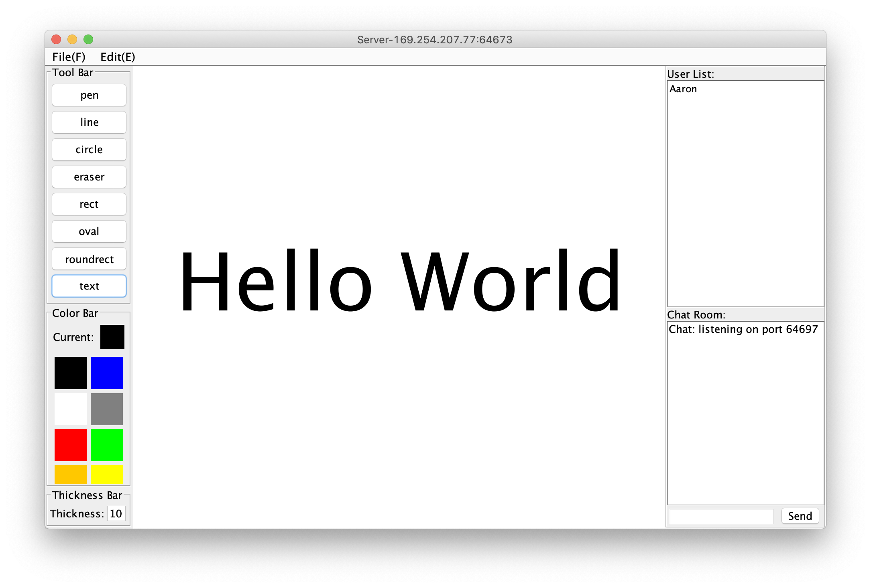Choose the yellow color swatch

[107, 474]
